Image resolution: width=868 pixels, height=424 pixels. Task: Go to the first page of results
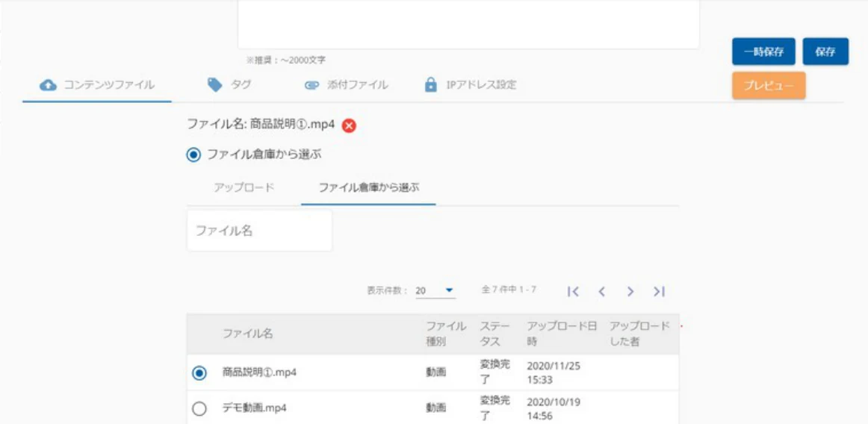[574, 291]
